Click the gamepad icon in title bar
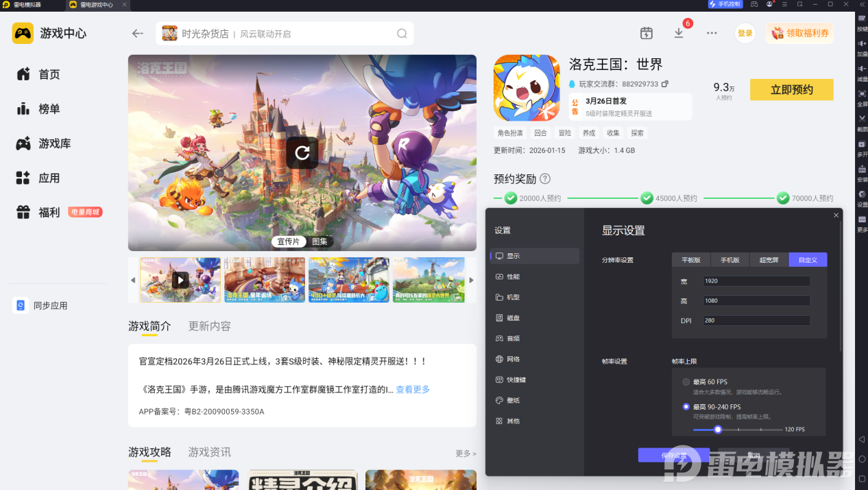This screenshot has width=868, height=490. click(754, 4)
